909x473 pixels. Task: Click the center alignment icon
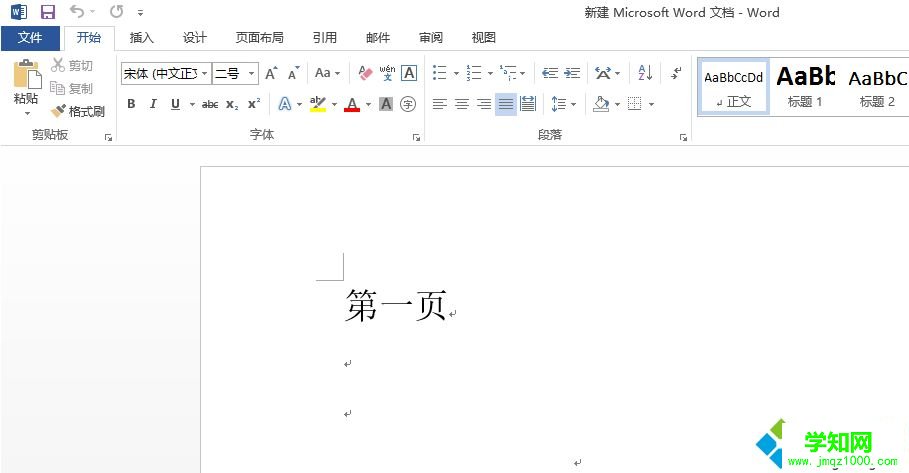click(461, 104)
